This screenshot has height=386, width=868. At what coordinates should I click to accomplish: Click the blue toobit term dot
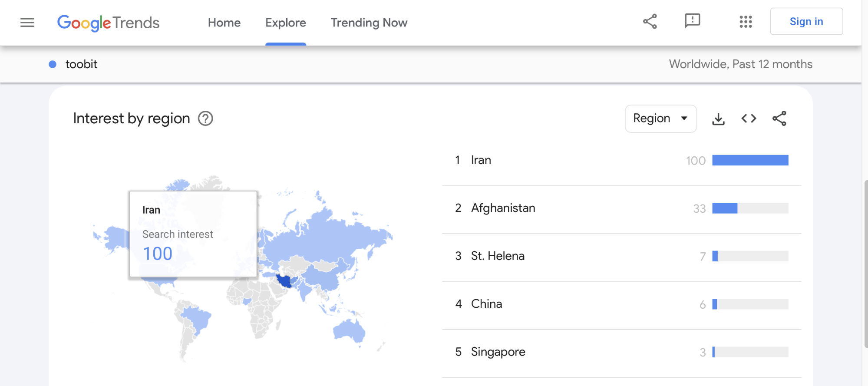[x=53, y=64]
